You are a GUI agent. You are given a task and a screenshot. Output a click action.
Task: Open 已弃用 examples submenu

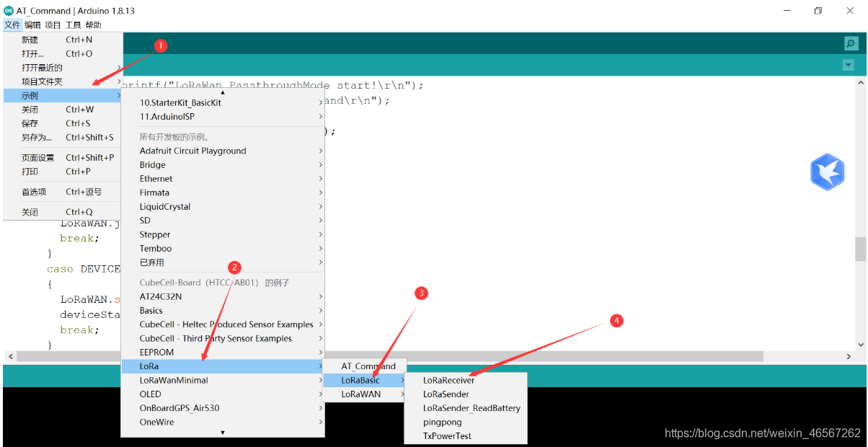(223, 262)
